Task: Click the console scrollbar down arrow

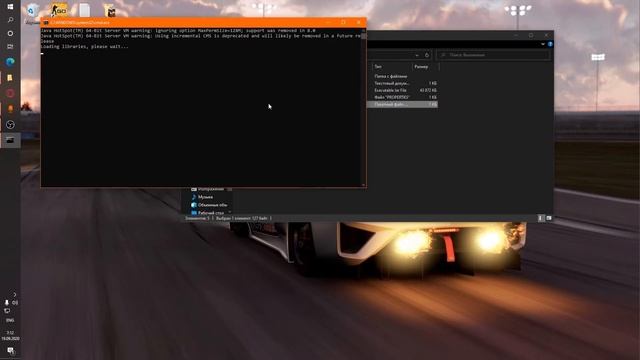Action: click(364, 185)
